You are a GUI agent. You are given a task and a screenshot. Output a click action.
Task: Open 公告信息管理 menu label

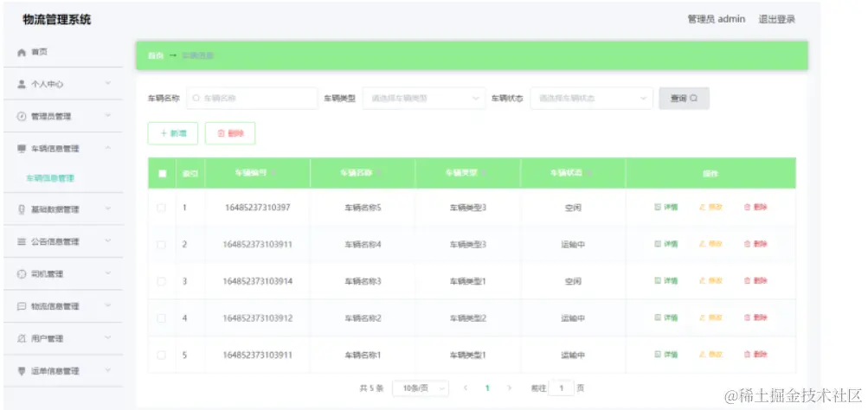pyautogui.click(x=55, y=242)
